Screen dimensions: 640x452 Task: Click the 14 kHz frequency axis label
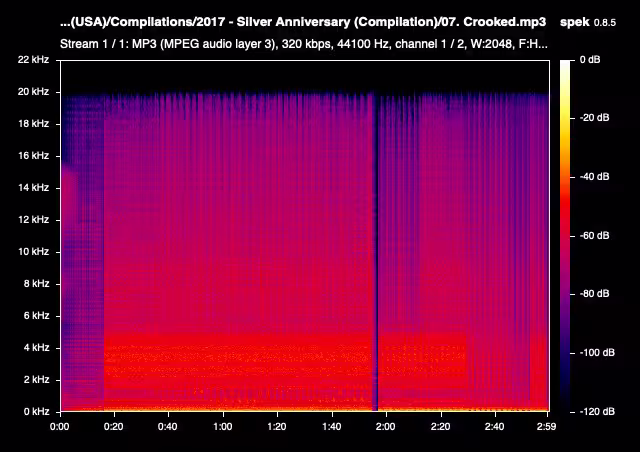point(33,188)
